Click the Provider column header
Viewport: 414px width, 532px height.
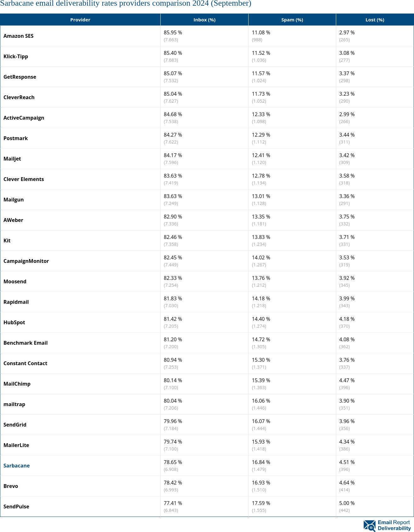(x=80, y=20)
